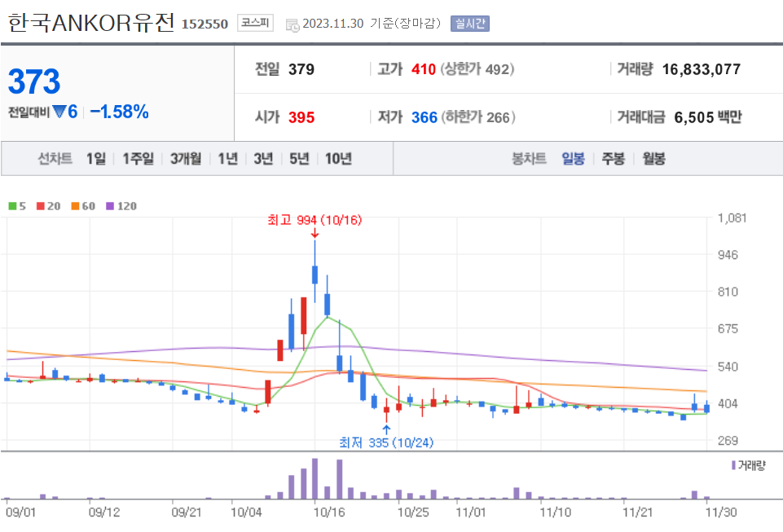783x532 pixels.
Task: Click the 09/01 date on the axis
Action: click(x=21, y=512)
